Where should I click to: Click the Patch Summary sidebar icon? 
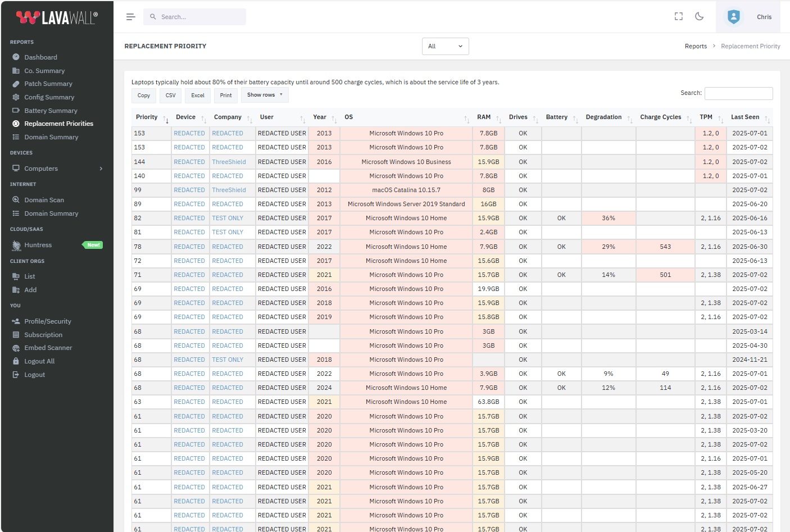pos(16,84)
